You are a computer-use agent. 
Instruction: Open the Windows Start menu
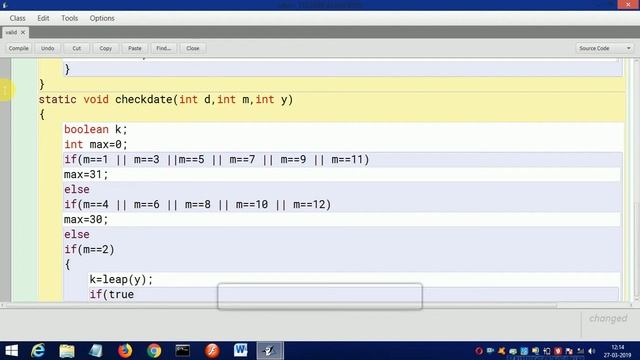11,351
